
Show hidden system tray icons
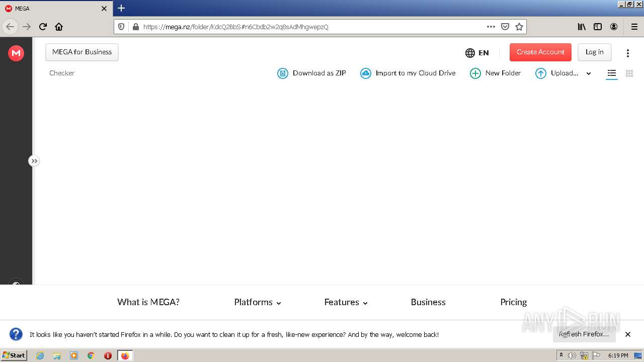561,355
